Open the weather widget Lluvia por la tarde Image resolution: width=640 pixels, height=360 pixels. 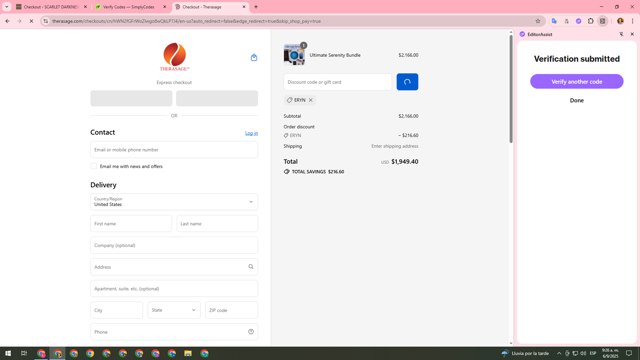click(x=525, y=353)
